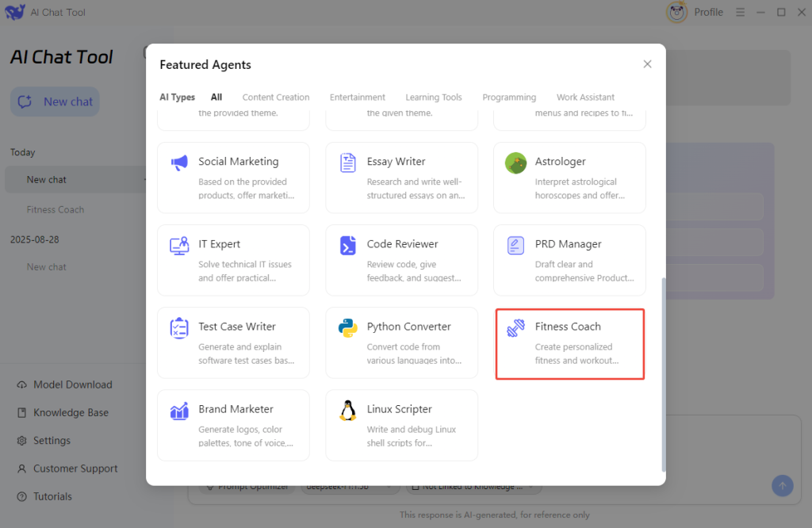Close the Featured Agents dialog
Image resolution: width=812 pixels, height=528 pixels.
point(647,64)
